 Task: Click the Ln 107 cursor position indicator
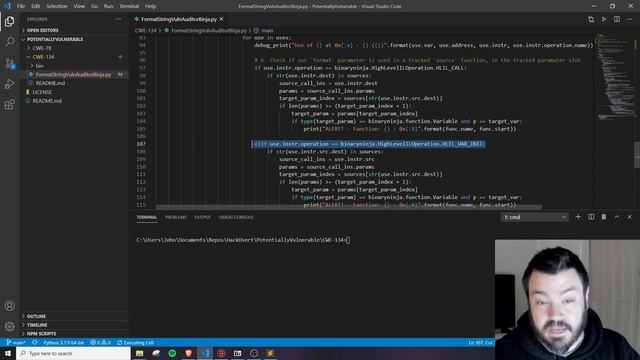coord(480,342)
